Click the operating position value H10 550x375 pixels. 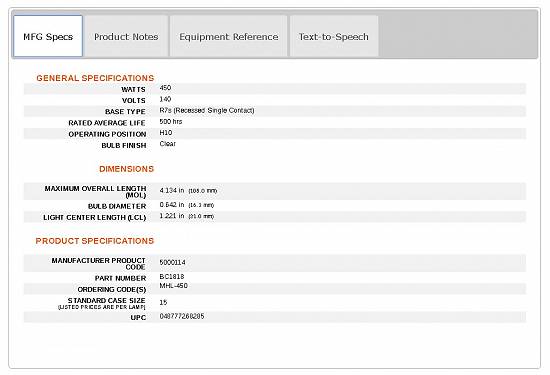[x=166, y=133]
